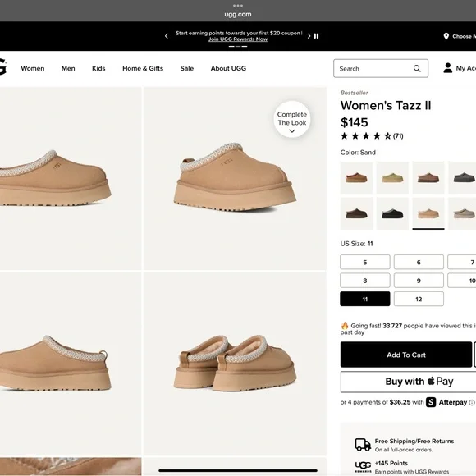Click the Women's Tazz II title
This screenshot has height=476, width=476.
point(386,106)
